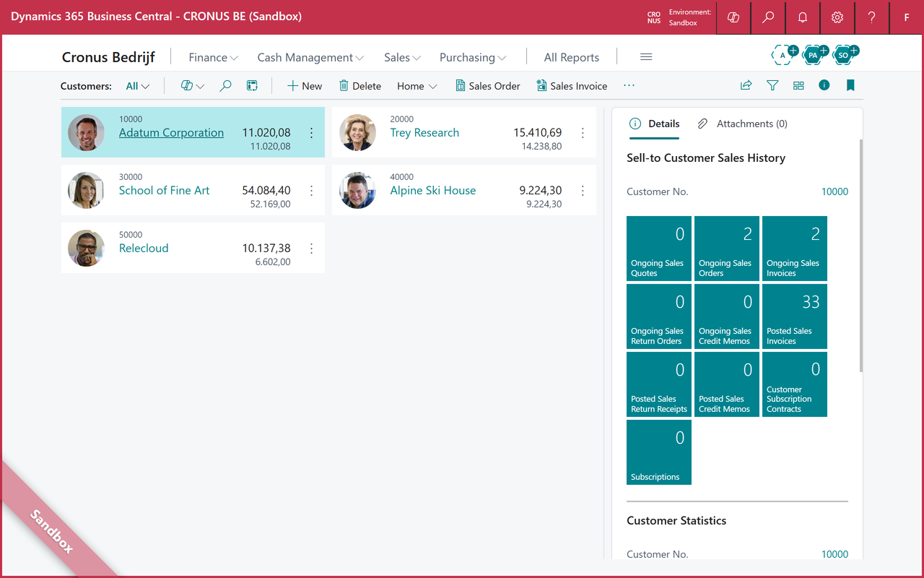Open the Adatum Corporation customer link
The width and height of the screenshot is (924, 578).
pyautogui.click(x=171, y=132)
